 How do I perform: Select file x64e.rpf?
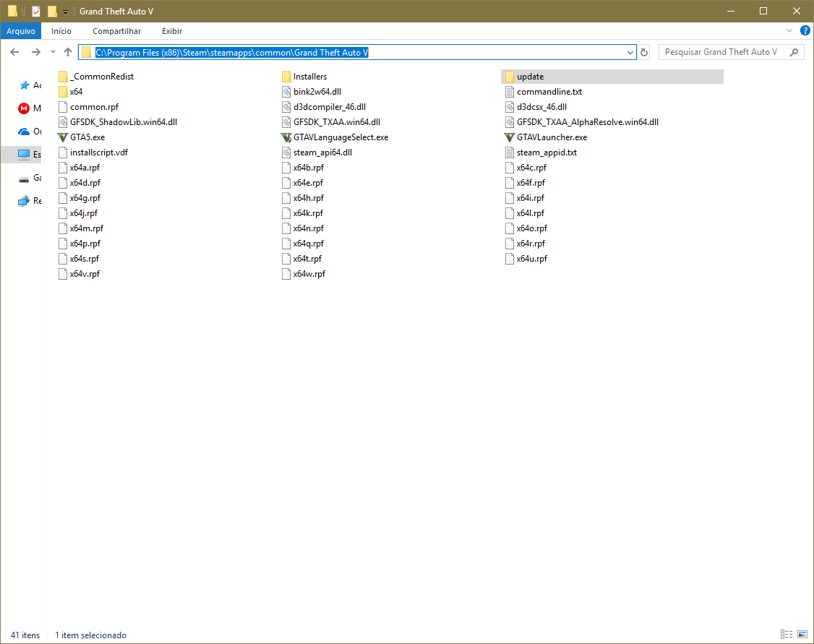pos(302,183)
